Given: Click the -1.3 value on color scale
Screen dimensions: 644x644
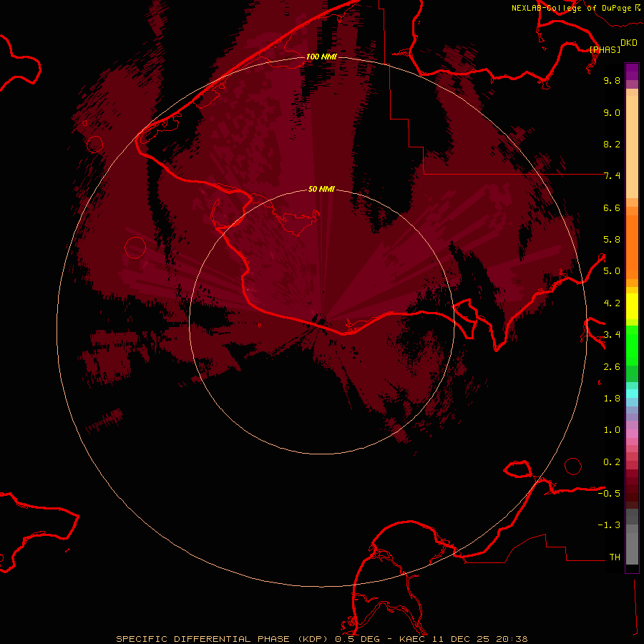Looking at the screenshot, I should point(609,525).
